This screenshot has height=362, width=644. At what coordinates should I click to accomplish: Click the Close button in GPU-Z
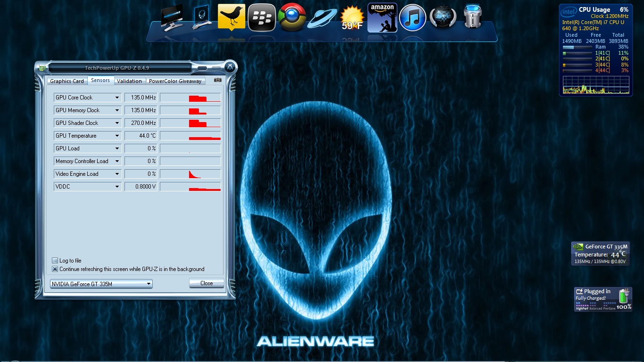coord(206,283)
